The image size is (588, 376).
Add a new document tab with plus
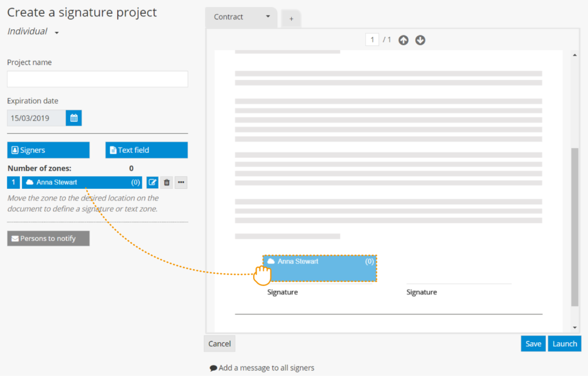click(x=291, y=19)
